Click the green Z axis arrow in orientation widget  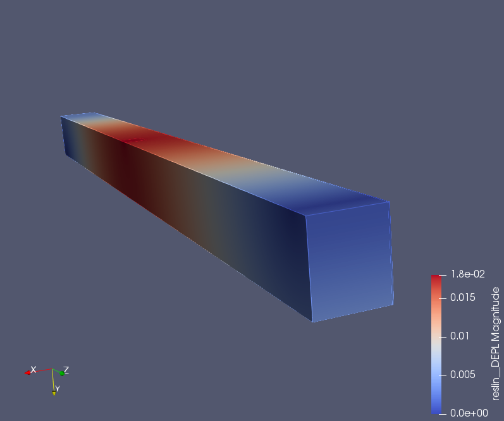click(x=62, y=374)
